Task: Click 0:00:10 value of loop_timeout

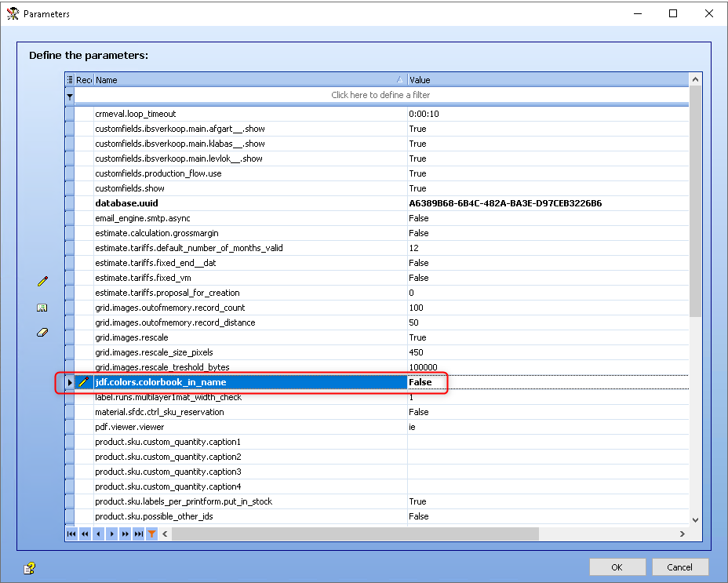Action: point(548,114)
